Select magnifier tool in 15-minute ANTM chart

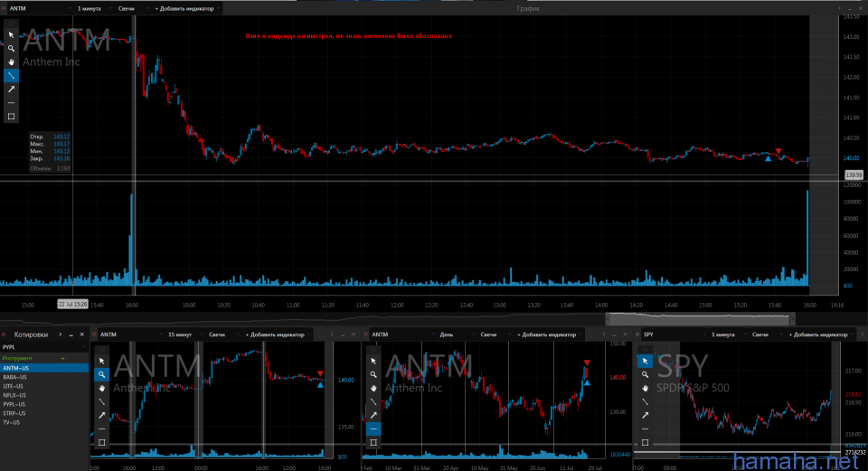102,374
